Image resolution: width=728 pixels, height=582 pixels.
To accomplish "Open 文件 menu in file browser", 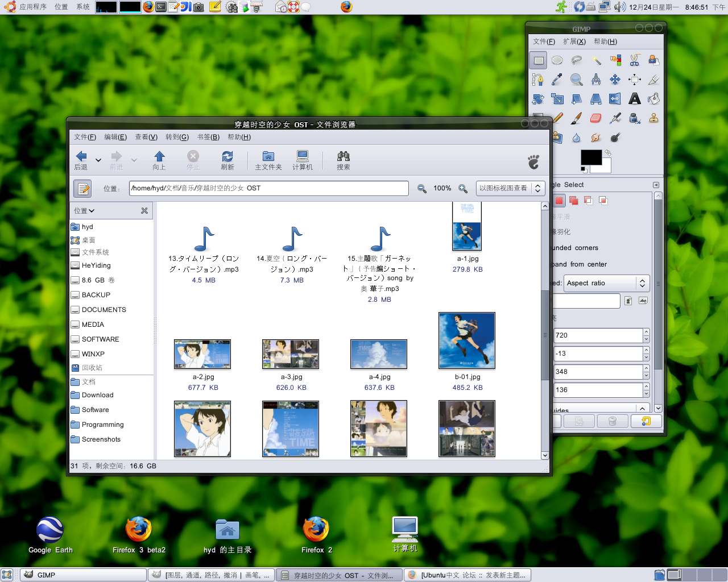I will click(85, 137).
